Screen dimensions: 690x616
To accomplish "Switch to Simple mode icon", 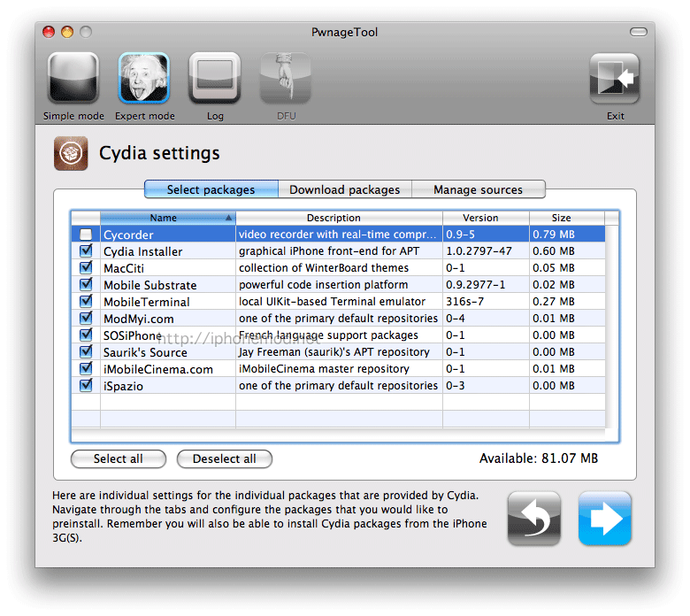I will coord(73,78).
